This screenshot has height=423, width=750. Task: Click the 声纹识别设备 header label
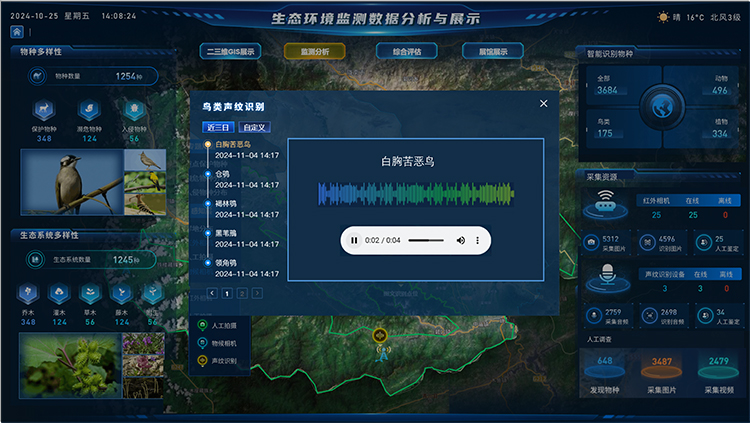[665, 274]
